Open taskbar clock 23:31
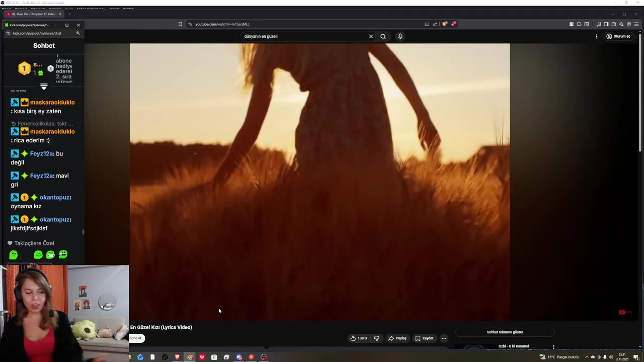This screenshot has height=362, width=644. pos(623,357)
